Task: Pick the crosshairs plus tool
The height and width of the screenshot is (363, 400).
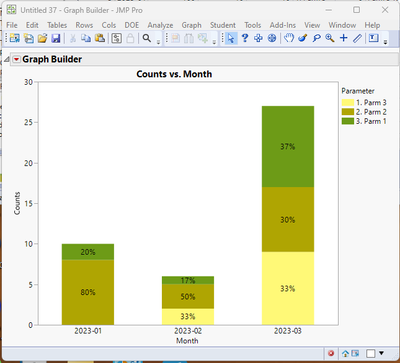Action: [x=343, y=38]
